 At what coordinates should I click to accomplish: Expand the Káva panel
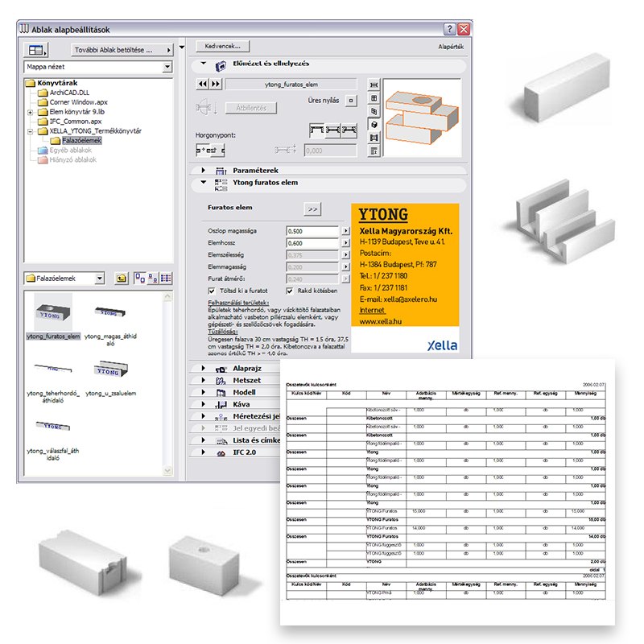pyautogui.click(x=204, y=404)
